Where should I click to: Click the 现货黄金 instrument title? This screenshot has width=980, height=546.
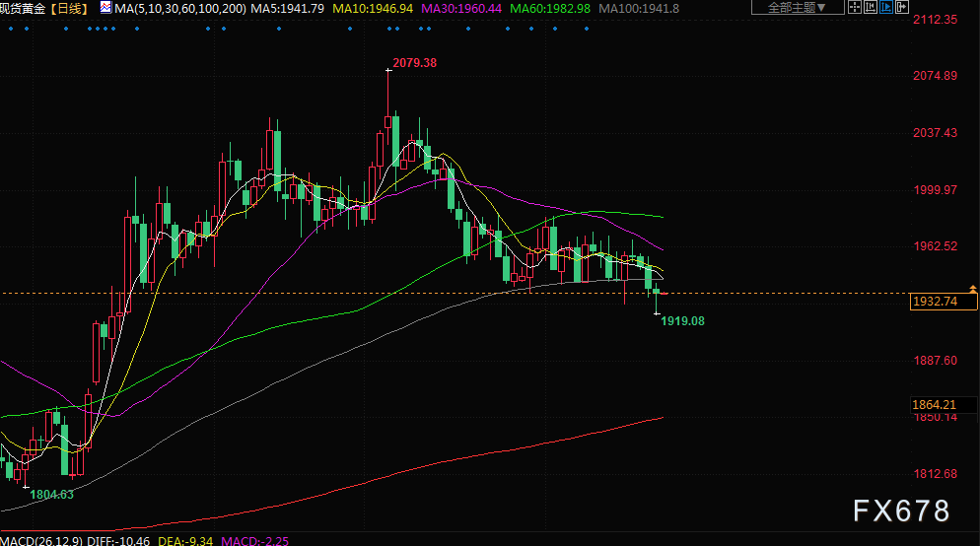[x=23, y=9]
